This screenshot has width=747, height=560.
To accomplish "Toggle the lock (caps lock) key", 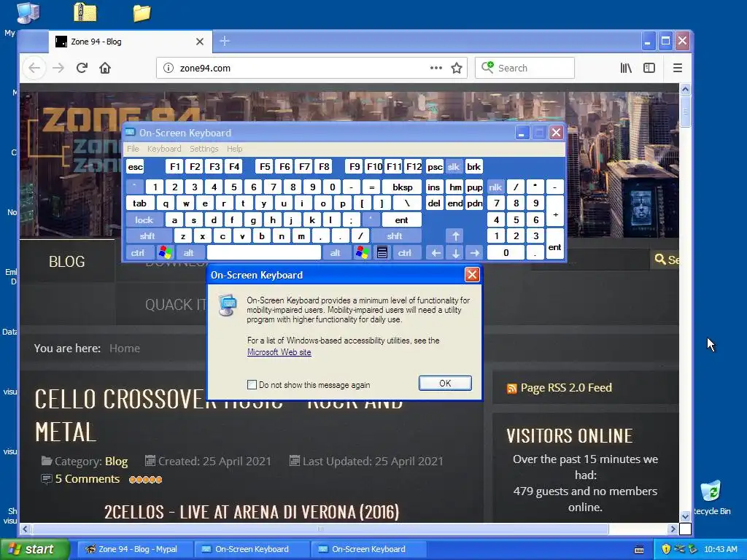I will 144,220.
